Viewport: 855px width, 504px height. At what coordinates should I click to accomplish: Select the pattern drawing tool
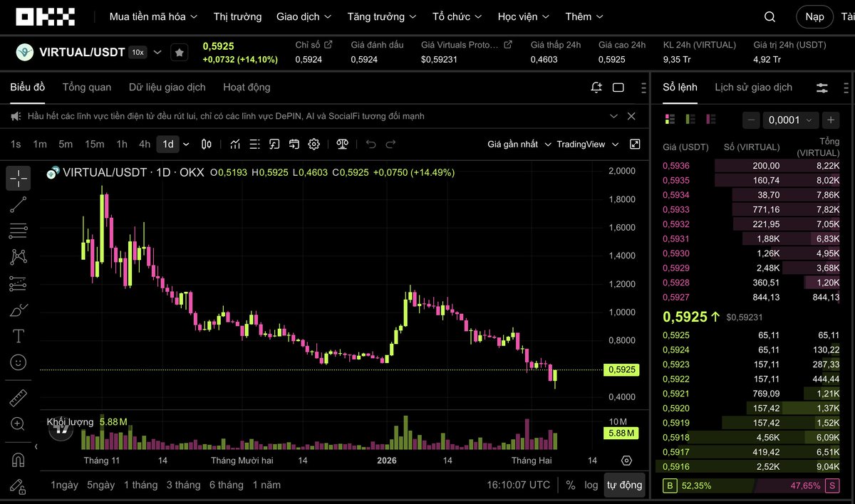click(x=19, y=257)
